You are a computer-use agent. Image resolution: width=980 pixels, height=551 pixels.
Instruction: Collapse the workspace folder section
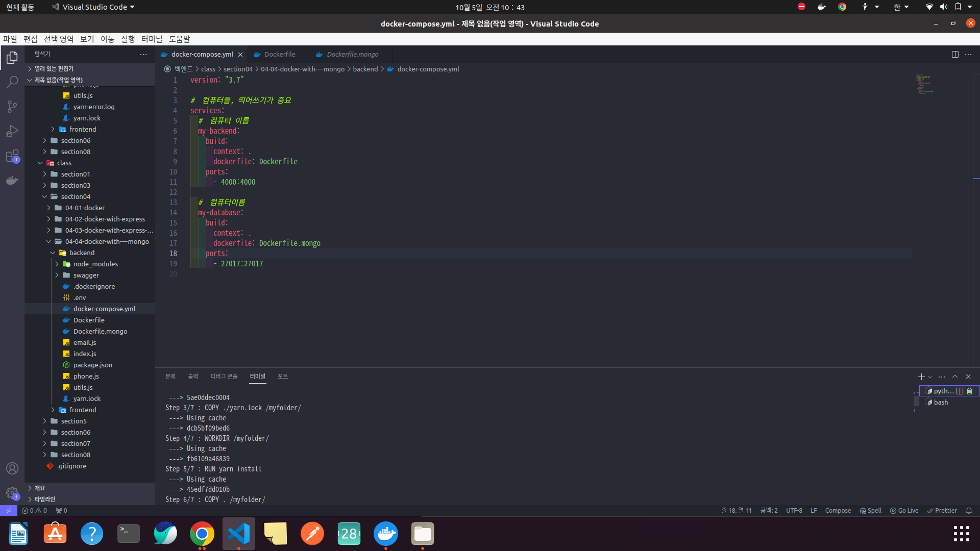90,80
